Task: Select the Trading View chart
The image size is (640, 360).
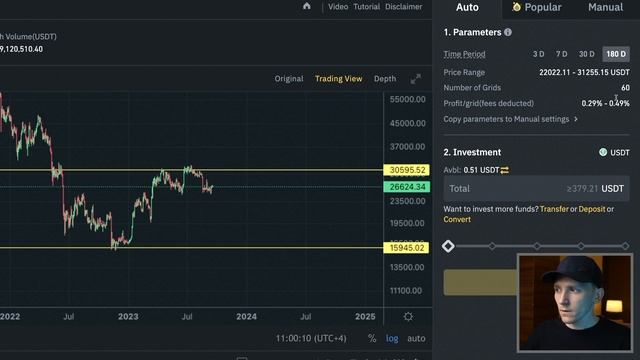Action: [x=338, y=79]
